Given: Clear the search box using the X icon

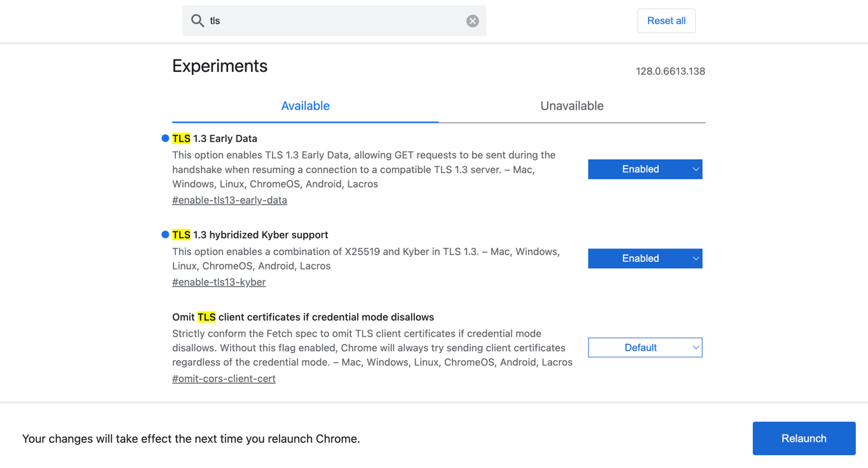Looking at the screenshot, I should (x=472, y=20).
